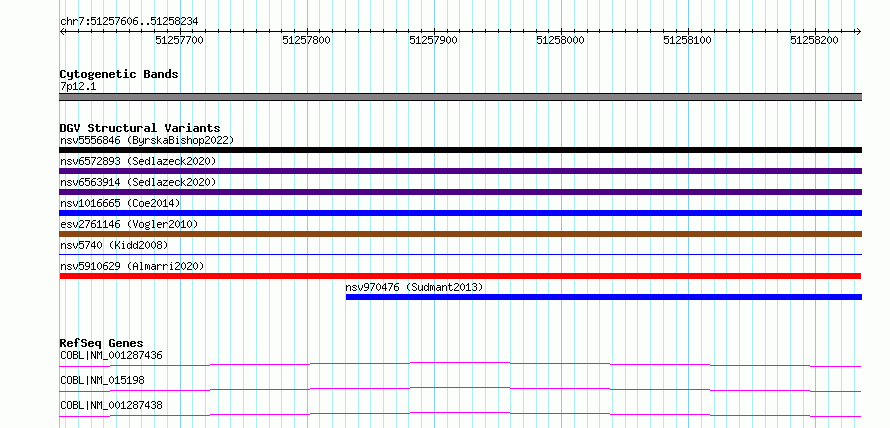Open variant nsv1016665 (Coe2014) label
890x428 pixels.
[120, 203]
